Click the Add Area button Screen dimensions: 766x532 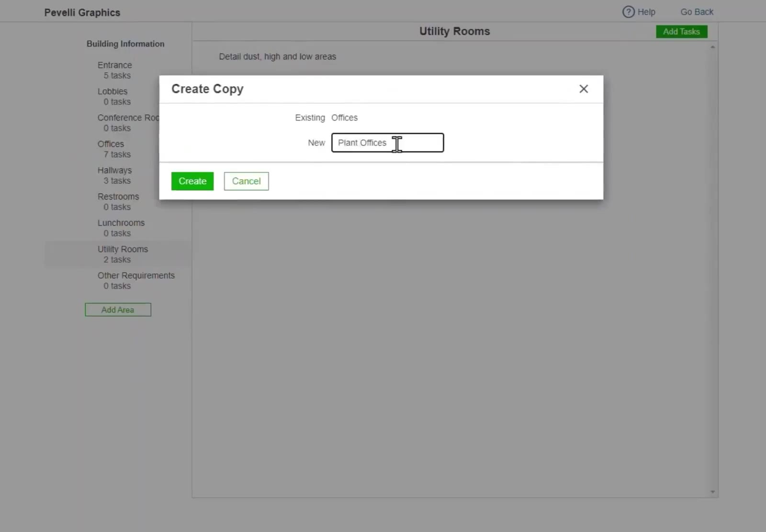pos(118,310)
